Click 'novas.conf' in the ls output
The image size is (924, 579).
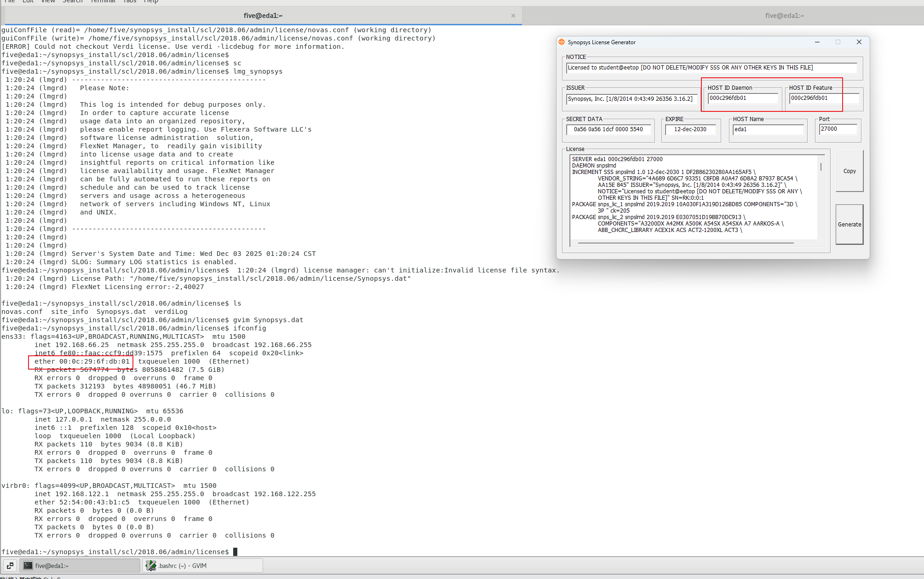pos(22,312)
